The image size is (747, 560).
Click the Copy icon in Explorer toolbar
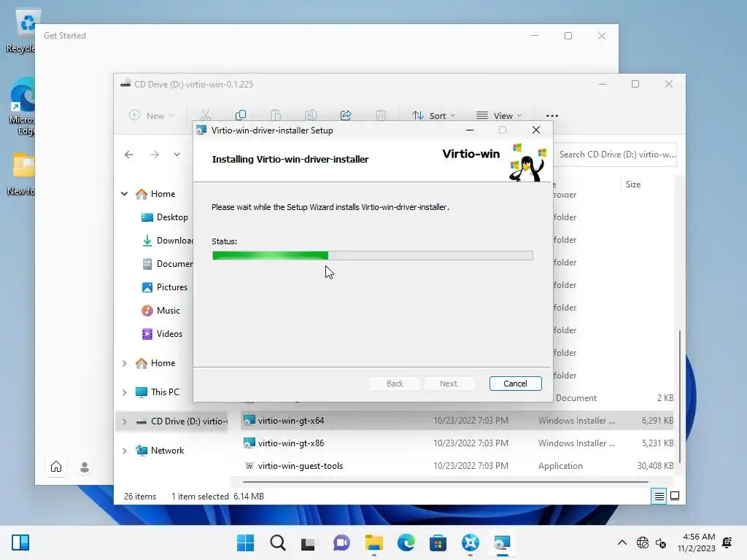pos(241,115)
